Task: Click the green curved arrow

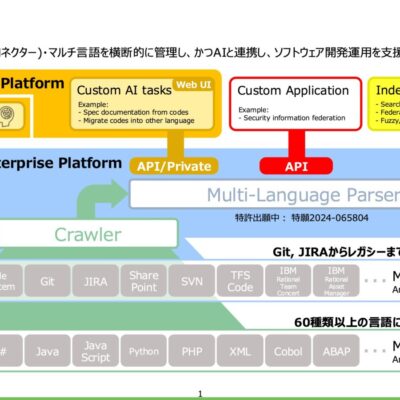Action: coord(101,199)
